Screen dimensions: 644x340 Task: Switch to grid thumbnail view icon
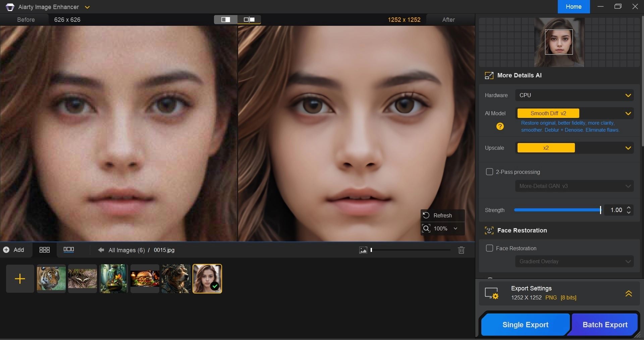(45, 250)
